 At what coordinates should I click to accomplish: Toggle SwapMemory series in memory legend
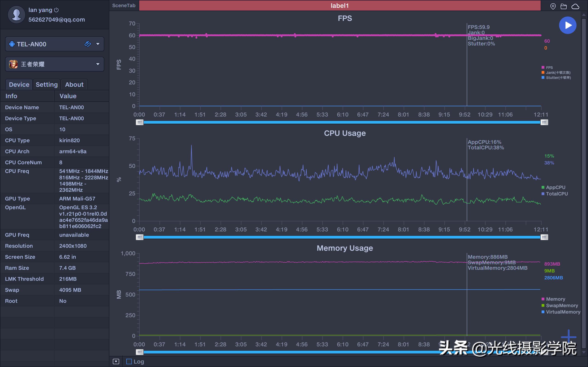562,305
